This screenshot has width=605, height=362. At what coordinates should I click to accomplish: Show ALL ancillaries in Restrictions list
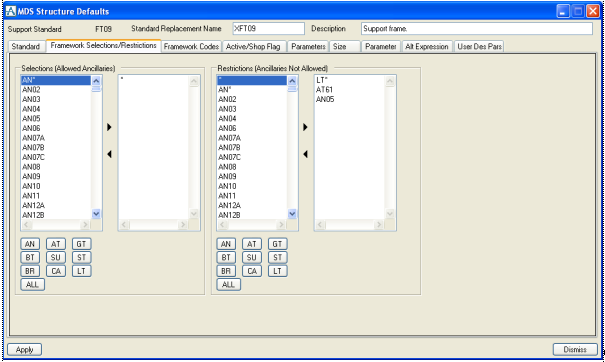pos(228,284)
